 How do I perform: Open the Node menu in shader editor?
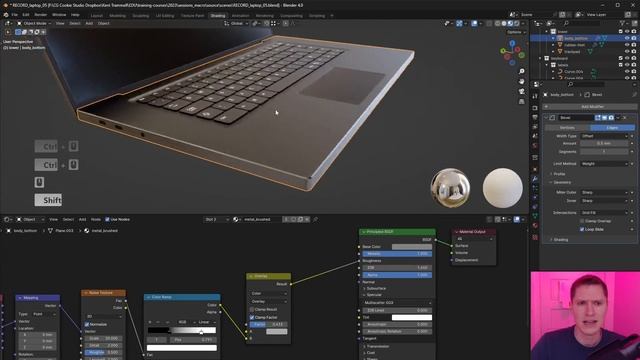pyautogui.click(x=96, y=220)
